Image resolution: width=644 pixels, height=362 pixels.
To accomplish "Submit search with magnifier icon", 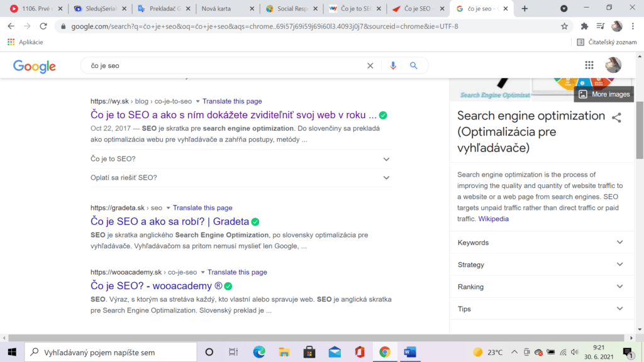I will pyautogui.click(x=414, y=65).
